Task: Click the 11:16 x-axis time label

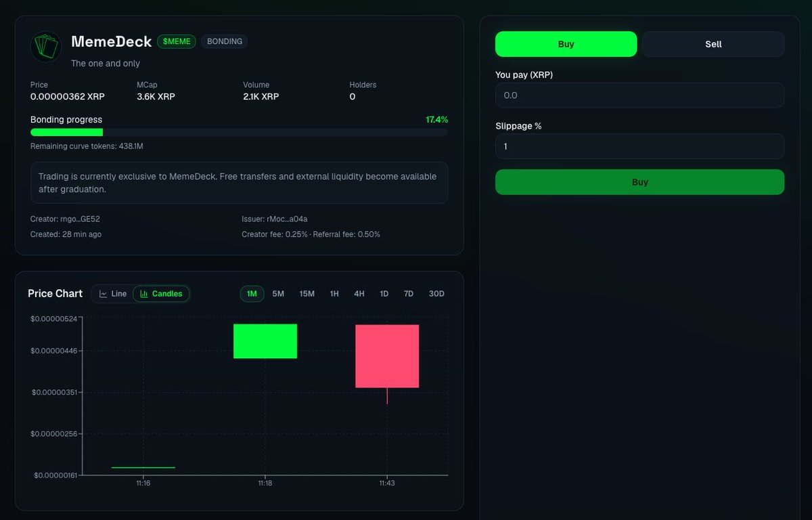Action: click(143, 483)
